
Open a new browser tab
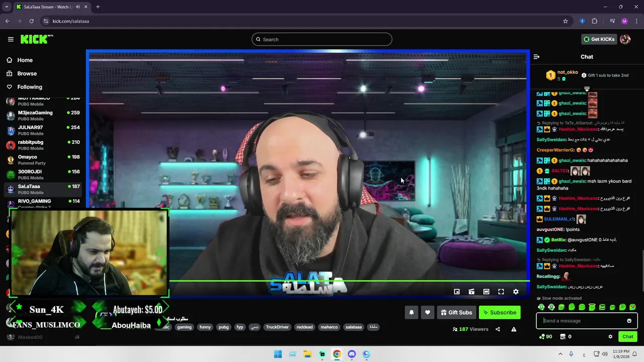[x=98, y=7]
